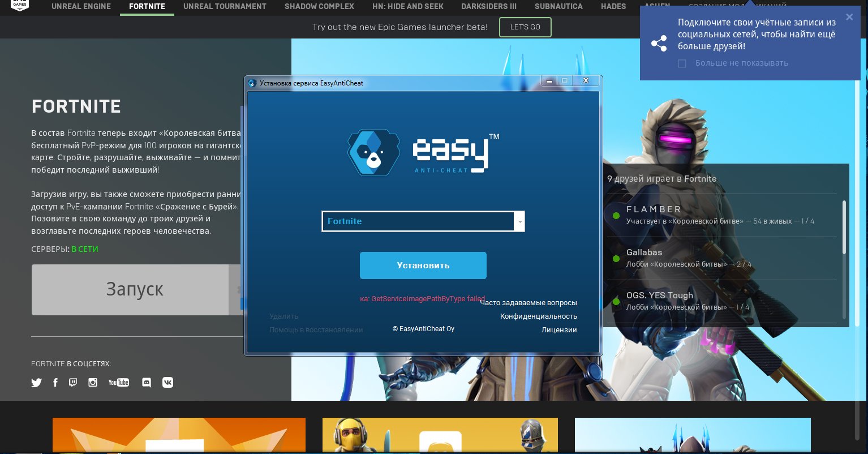Click the Установить install button
Screen dimensions: 868x454
click(x=423, y=265)
